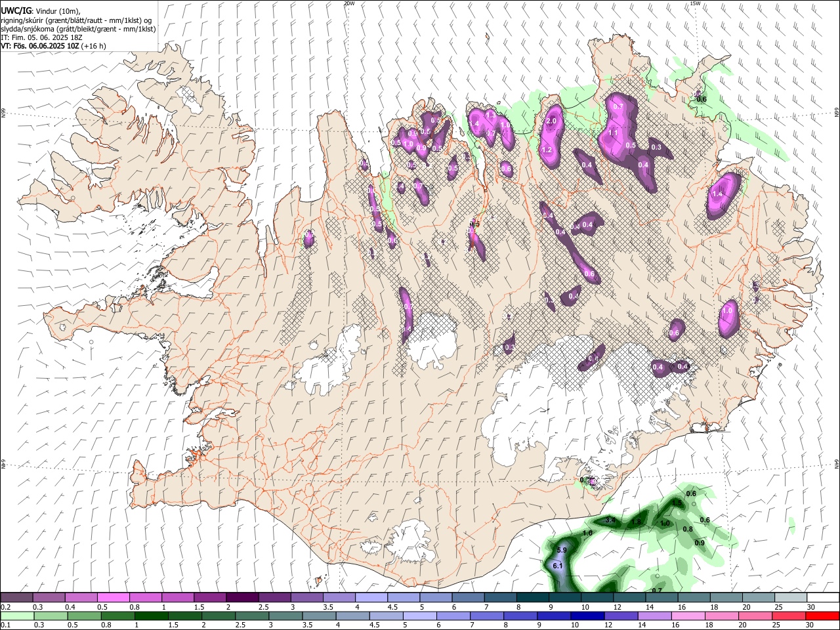Click the '6.1' rain value offshore
This screenshot has width=840, height=630.
(x=558, y=566)
